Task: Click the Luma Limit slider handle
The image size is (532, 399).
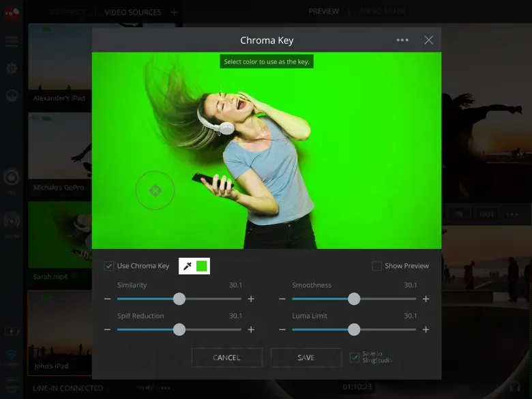Action: pyautogui.click(x=354, y=329)
